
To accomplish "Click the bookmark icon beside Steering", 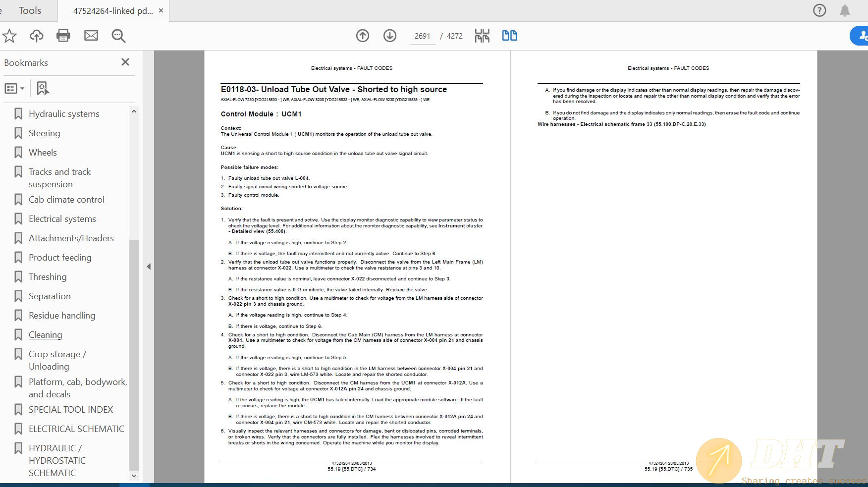I will coord(18,133).
